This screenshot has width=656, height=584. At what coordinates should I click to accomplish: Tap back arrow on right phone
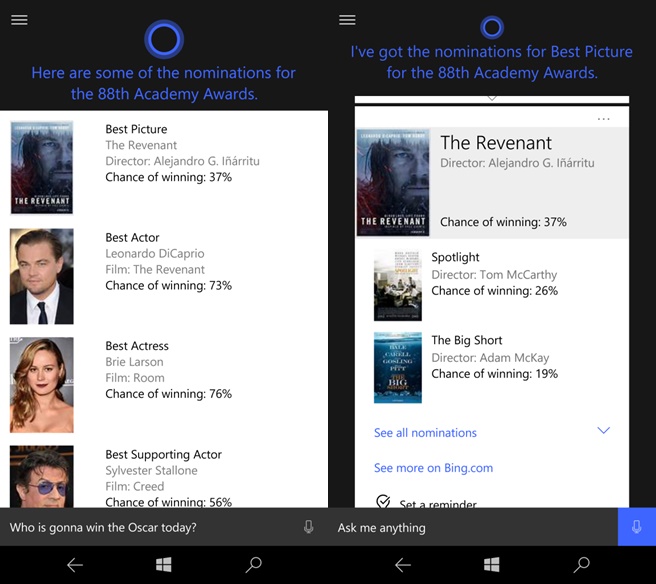click(403, 565)
